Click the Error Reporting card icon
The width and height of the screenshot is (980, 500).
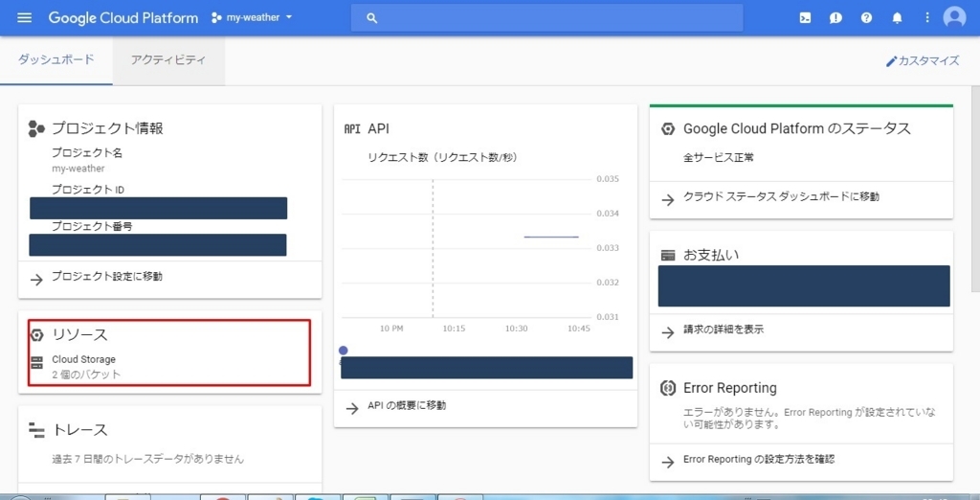coord(668,388)
